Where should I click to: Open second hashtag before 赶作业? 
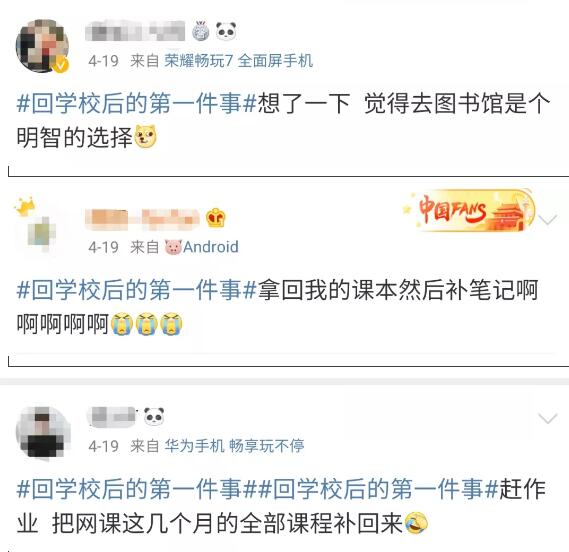point(378,489)
